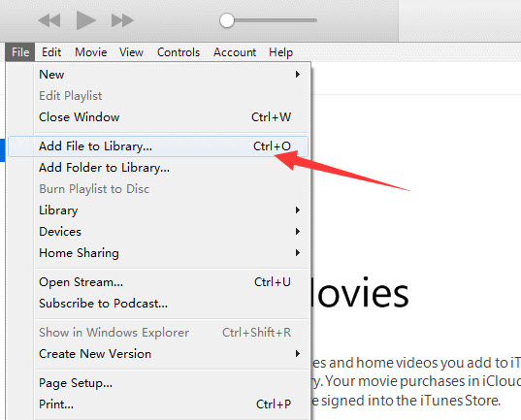Expand the New submenu
This screenshot has width=521, height=420.
(158, 75)
